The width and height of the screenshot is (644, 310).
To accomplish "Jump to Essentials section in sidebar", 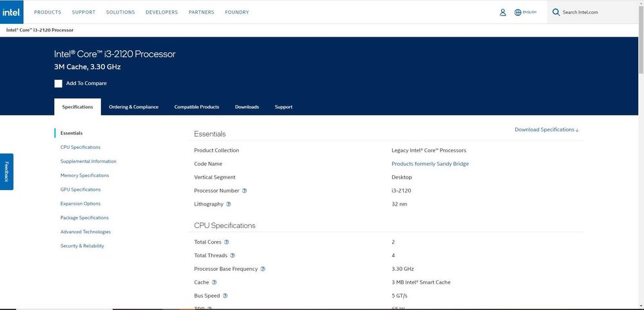I will coord(71,133).
